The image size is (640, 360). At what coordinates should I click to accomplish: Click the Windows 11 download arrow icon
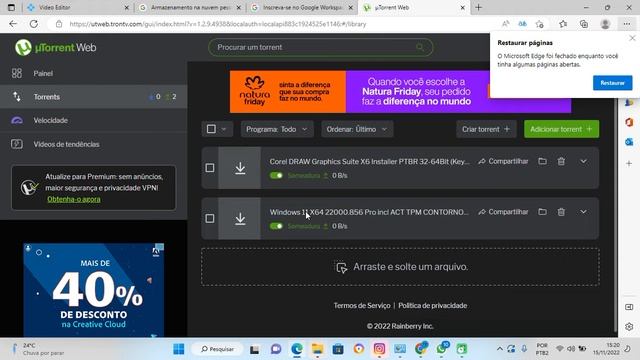[x=240, y=218]
